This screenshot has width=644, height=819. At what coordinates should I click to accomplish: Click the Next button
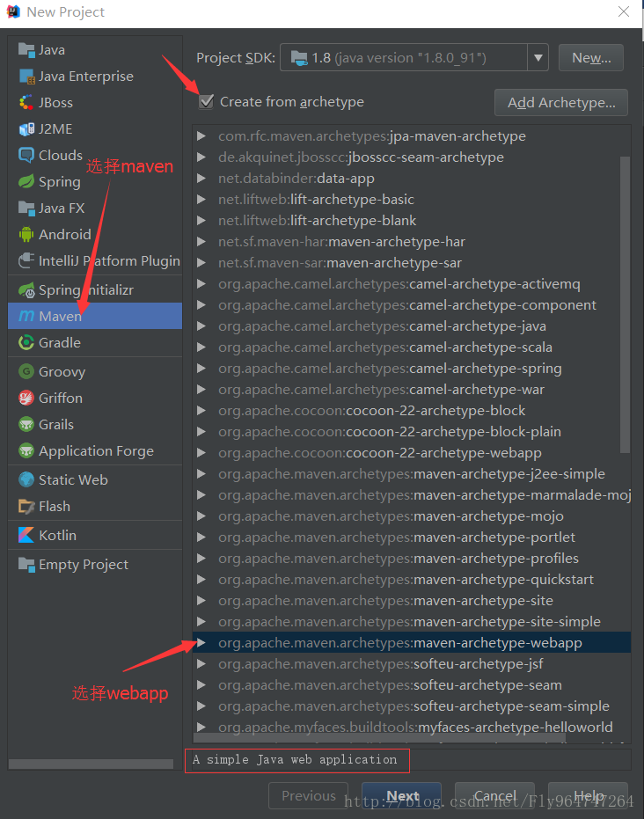(x=402, y=795)
